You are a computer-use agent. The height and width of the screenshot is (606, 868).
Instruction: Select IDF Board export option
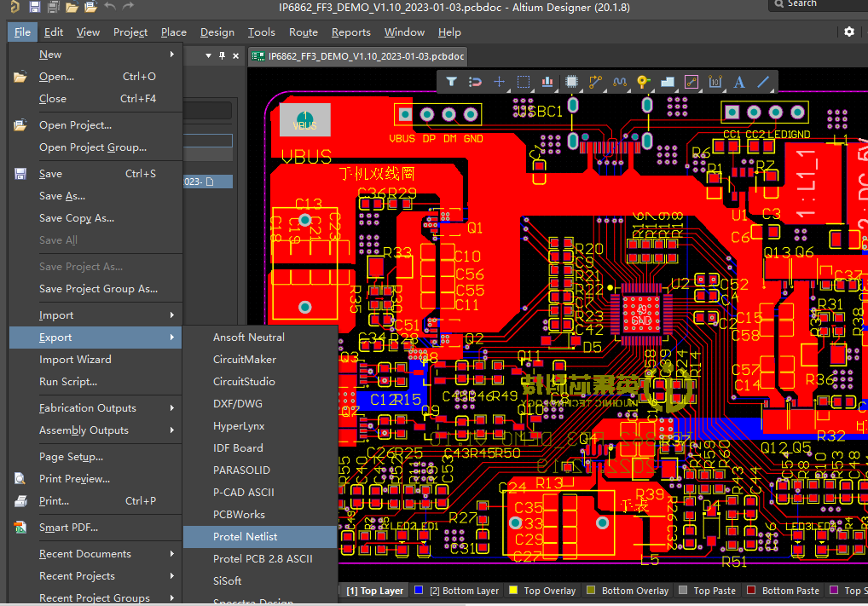pos(260,447)
